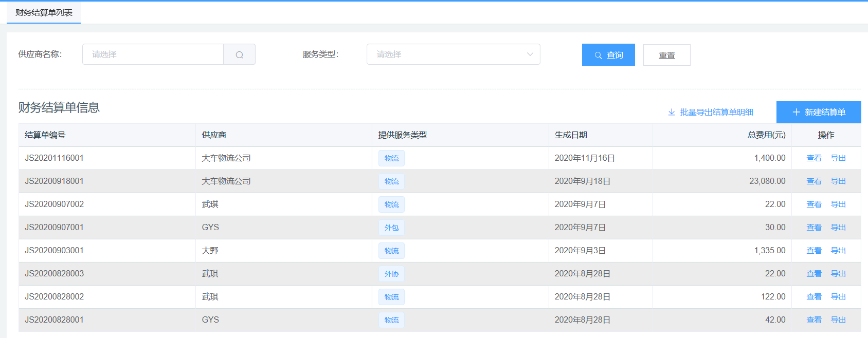Click the 外协 tag in row JS20200828003
The image size is (868, 338).
(391, 274)
